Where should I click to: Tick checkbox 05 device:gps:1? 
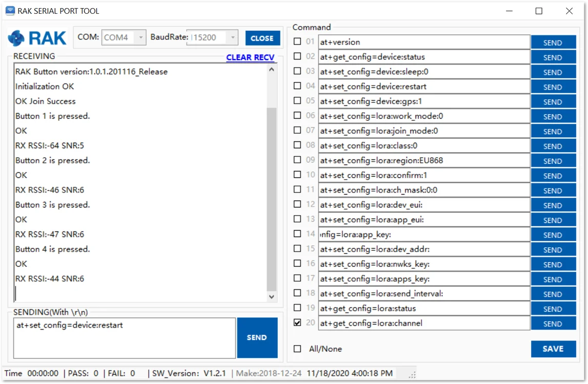point(297,100)
